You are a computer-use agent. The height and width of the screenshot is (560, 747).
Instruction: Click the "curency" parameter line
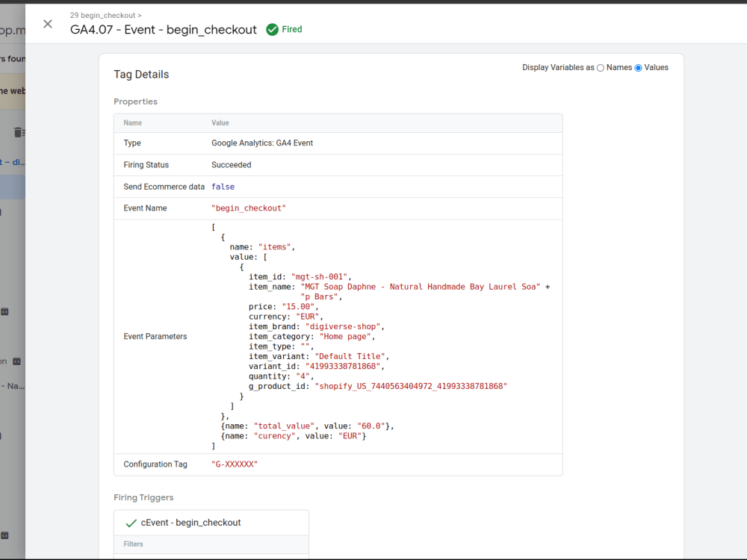tap(293, 436)
